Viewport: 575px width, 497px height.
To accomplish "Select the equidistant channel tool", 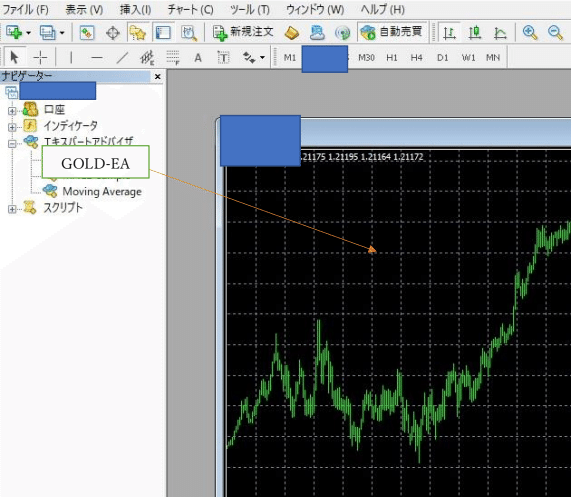I will (147, 57).
